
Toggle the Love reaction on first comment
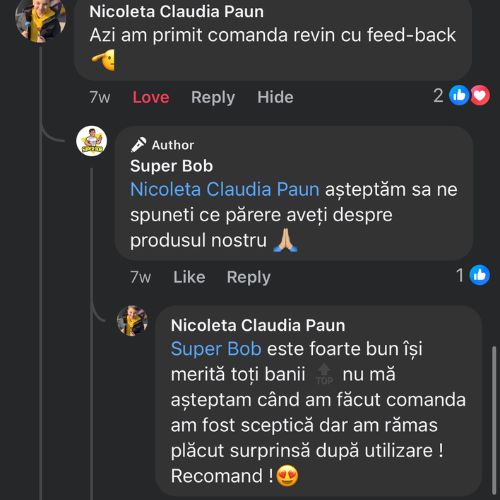(x=151, y=97)
